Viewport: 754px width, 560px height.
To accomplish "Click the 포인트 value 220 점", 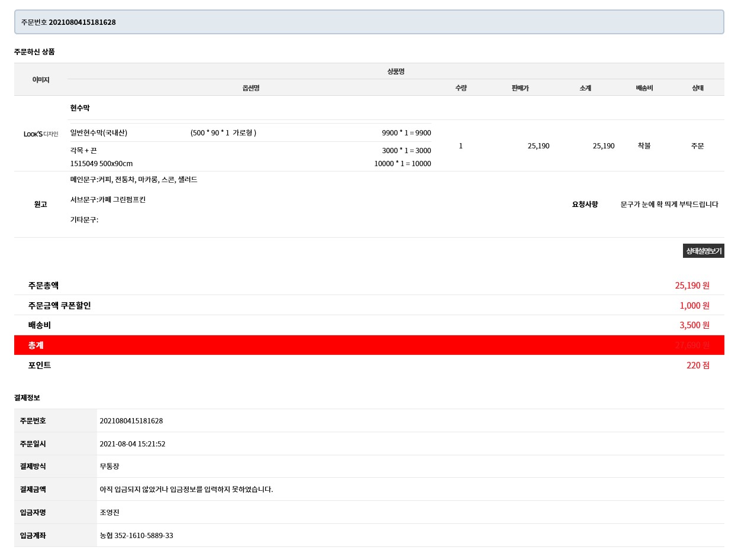I will [x=698, y=365].
